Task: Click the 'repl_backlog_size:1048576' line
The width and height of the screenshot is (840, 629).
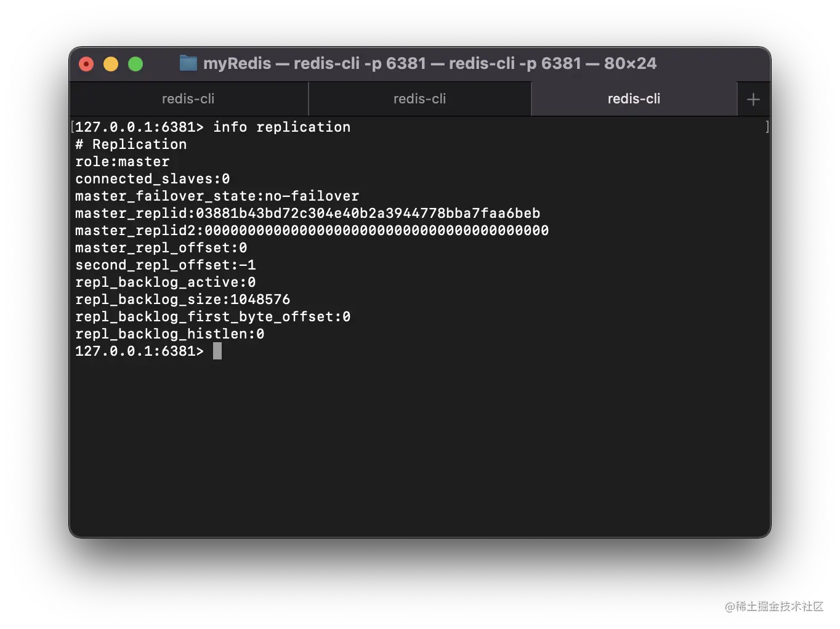Action: click(x=182, y=299)
